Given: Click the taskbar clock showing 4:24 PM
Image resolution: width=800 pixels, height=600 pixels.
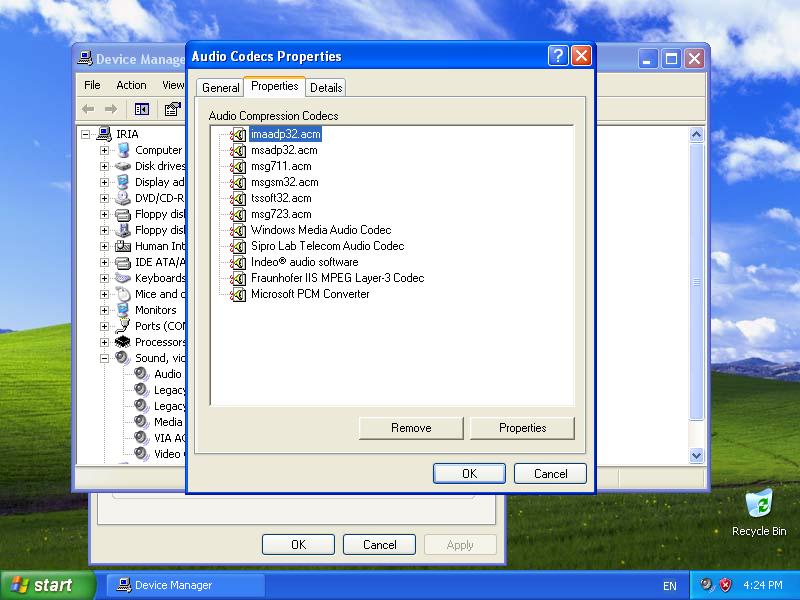Looking at the screenshot, I should (x=763, y=585).
